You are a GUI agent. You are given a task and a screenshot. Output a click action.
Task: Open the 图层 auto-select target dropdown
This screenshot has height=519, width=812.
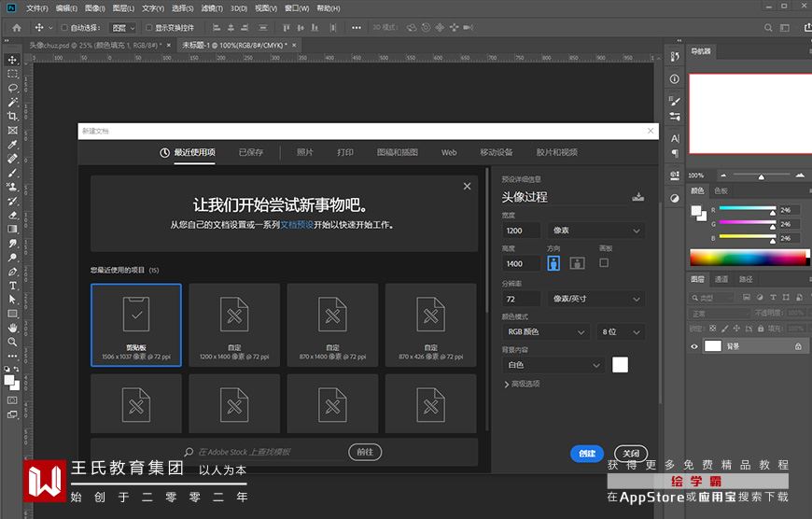click(123, 27)
